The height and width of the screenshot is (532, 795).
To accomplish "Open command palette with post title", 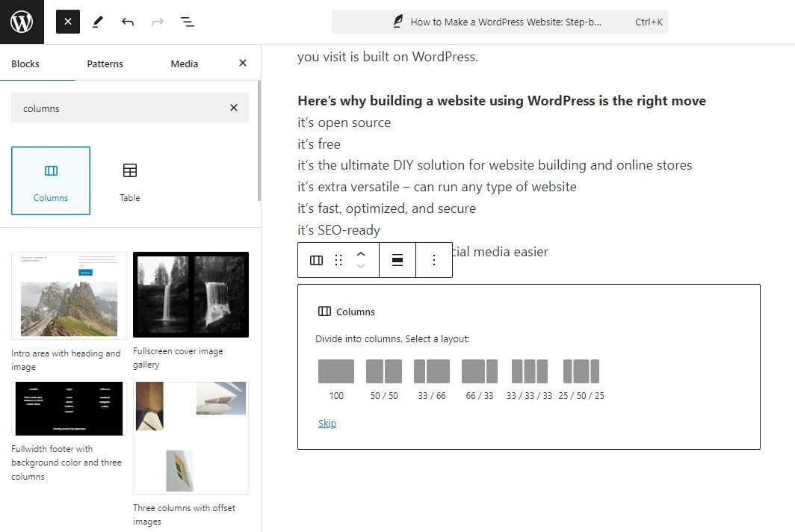I will pos(499,22).
